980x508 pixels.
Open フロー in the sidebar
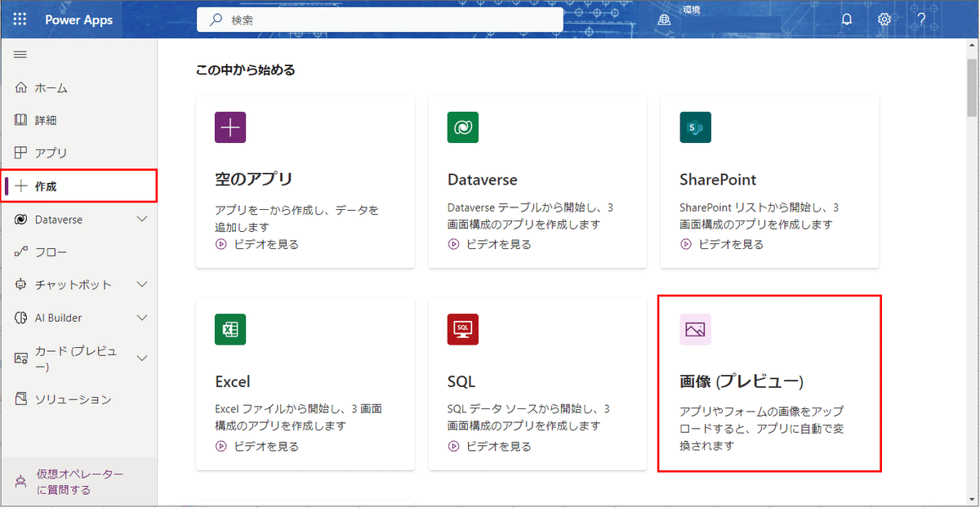pyautogui.click(x=79, y=252)
